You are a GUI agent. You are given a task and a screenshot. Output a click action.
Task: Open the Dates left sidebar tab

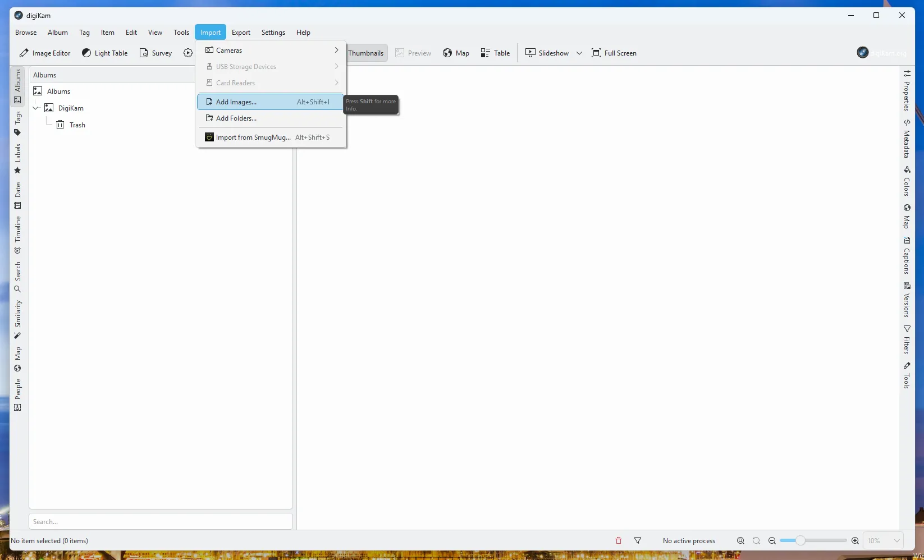point(17,195)
